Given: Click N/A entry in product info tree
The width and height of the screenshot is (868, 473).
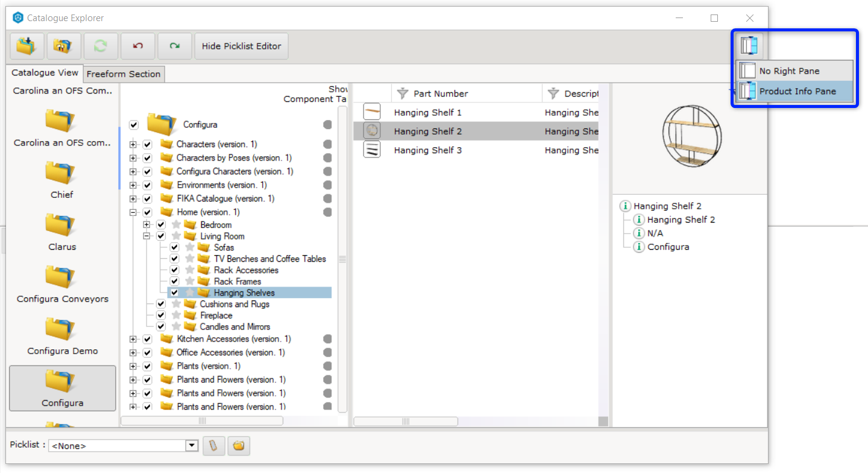Looking at the screenshot, I should (655, 233).
